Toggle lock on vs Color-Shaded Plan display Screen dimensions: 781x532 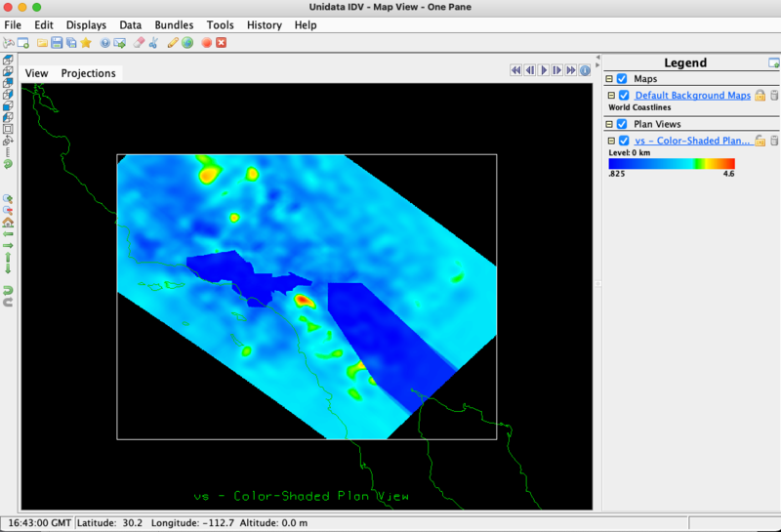[760, 141]
